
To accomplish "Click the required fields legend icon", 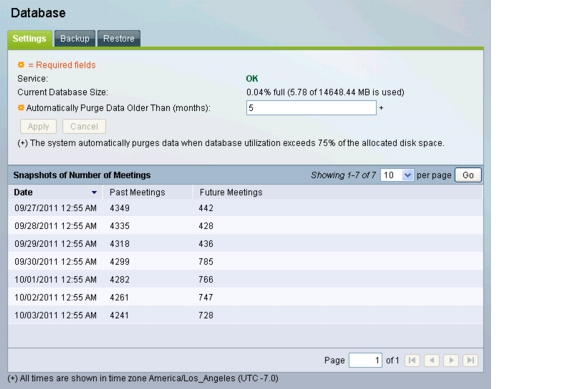I will tap(21, 65).
